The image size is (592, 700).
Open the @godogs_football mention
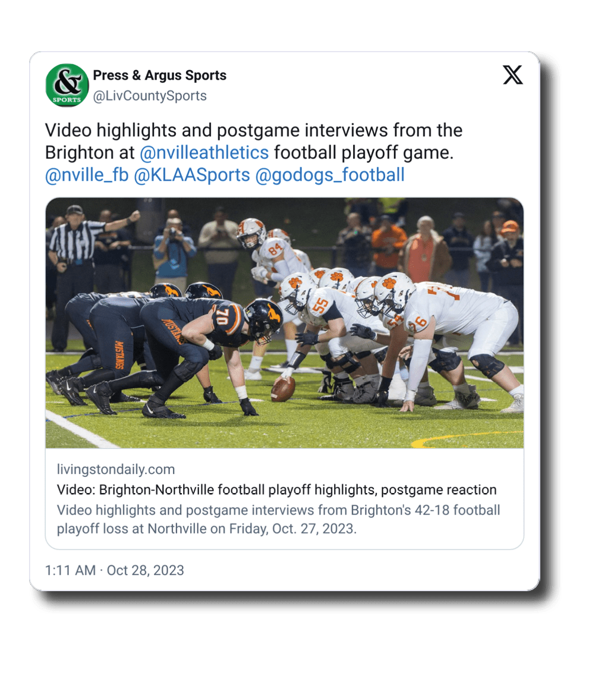click(330, 175)
